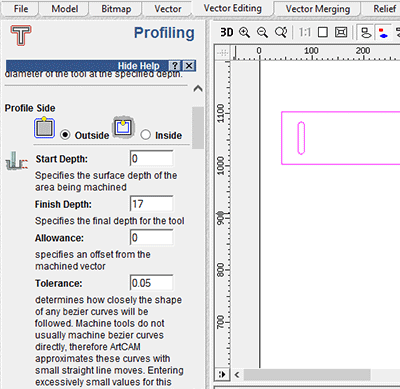Viewport: 400px width, 389px height.
Task: Open the File tab
Action: click(21, 9)
